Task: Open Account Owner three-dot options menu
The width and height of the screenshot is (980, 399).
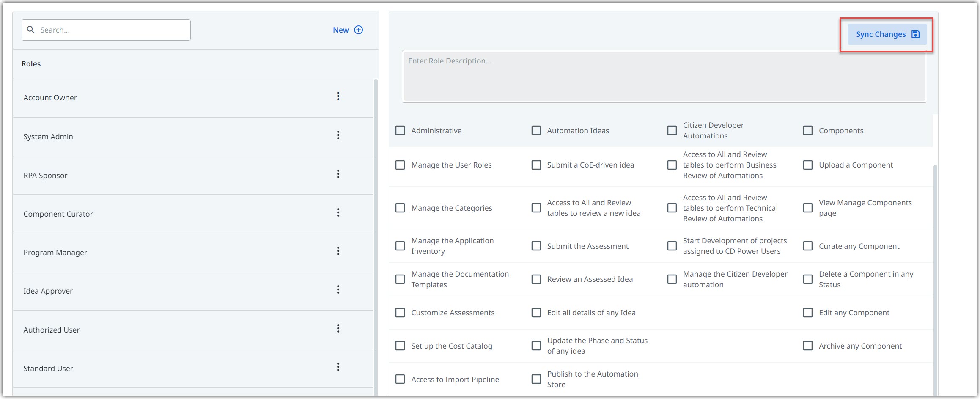Action: click(x=338, y=96)
